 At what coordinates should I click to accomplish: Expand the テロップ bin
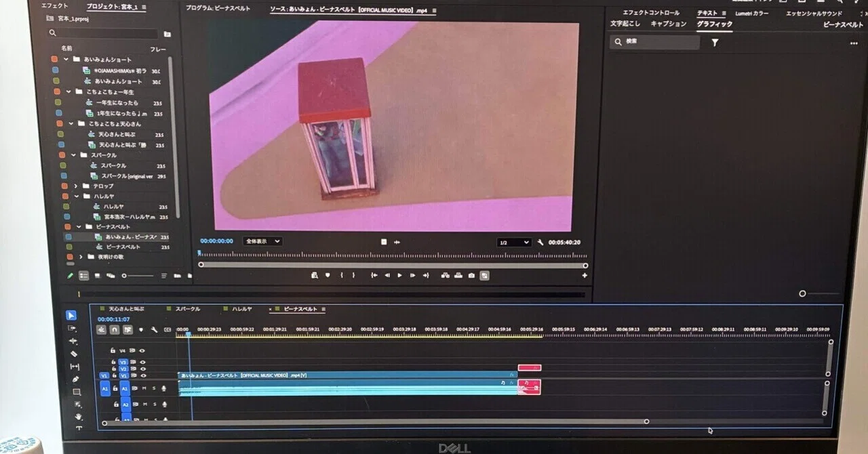point(76,185)
